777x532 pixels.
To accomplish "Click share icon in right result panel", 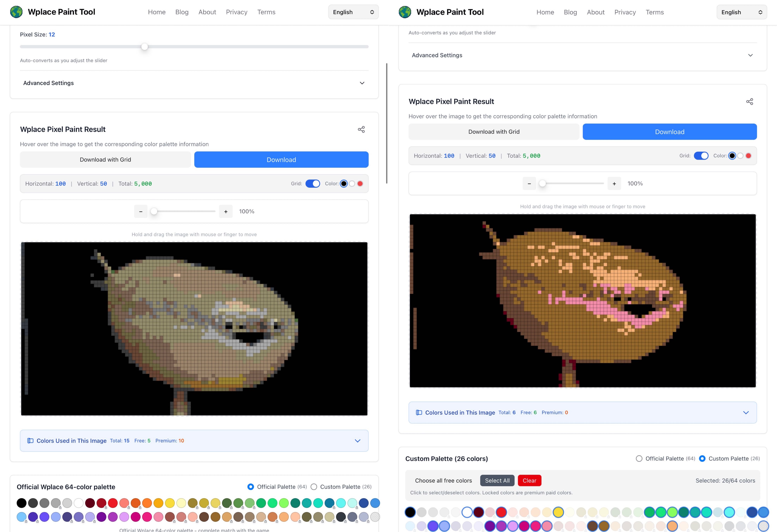I will click(x=749, y=102).
